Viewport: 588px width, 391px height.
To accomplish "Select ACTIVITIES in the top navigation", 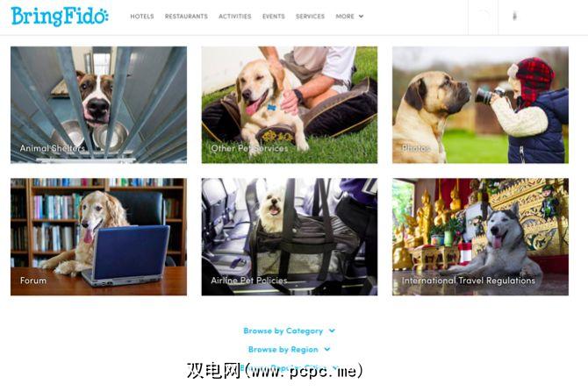I will [235, 17].
